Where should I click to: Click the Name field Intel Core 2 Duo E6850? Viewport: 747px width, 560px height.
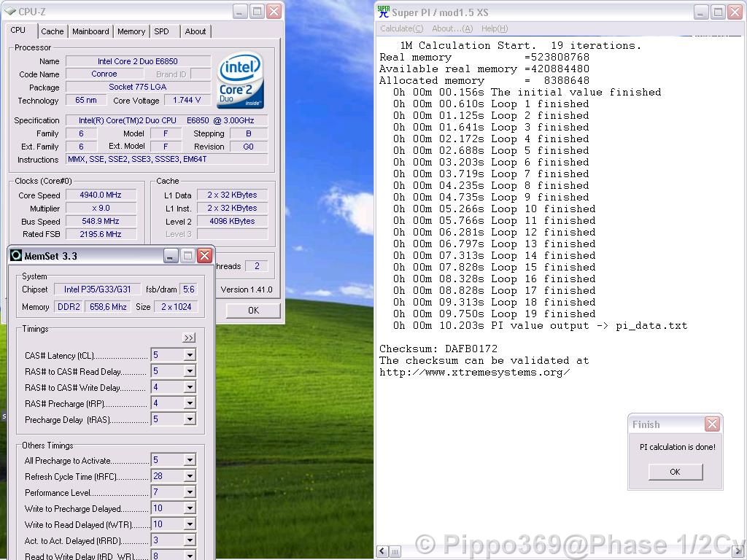(x=138, y=61)
